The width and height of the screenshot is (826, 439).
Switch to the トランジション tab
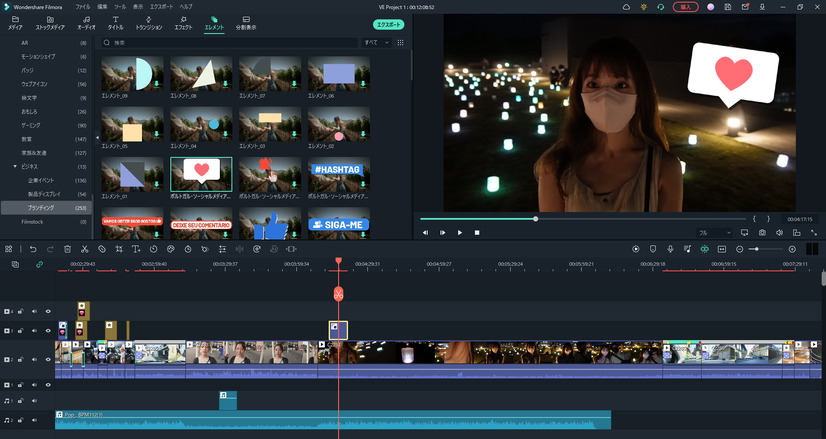(149, 23)
